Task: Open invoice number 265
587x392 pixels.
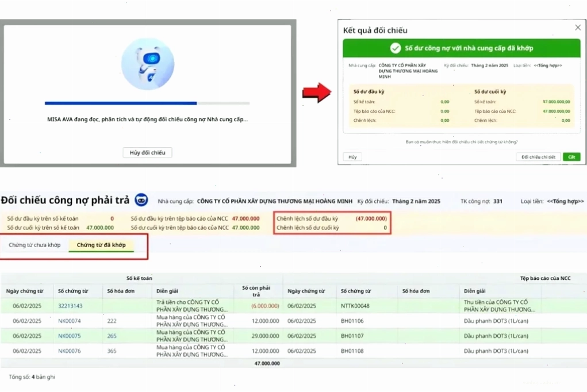Action: pyautogui.click(x=112, y=336)
